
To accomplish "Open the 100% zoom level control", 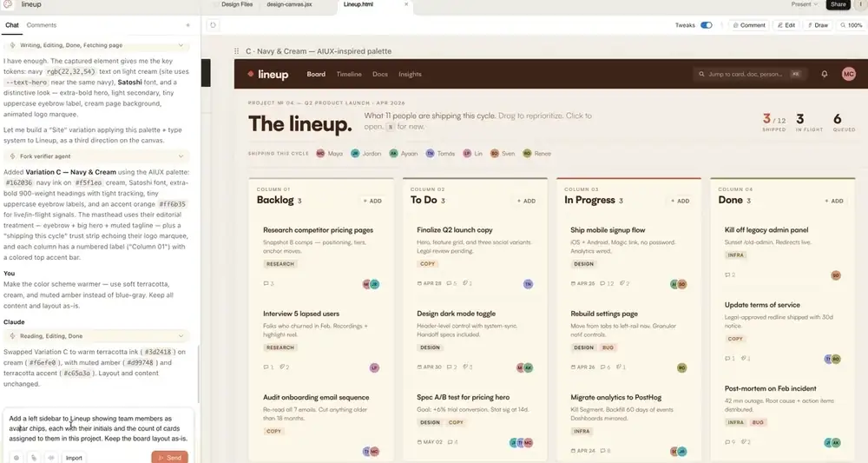I will tap(851, 25).
